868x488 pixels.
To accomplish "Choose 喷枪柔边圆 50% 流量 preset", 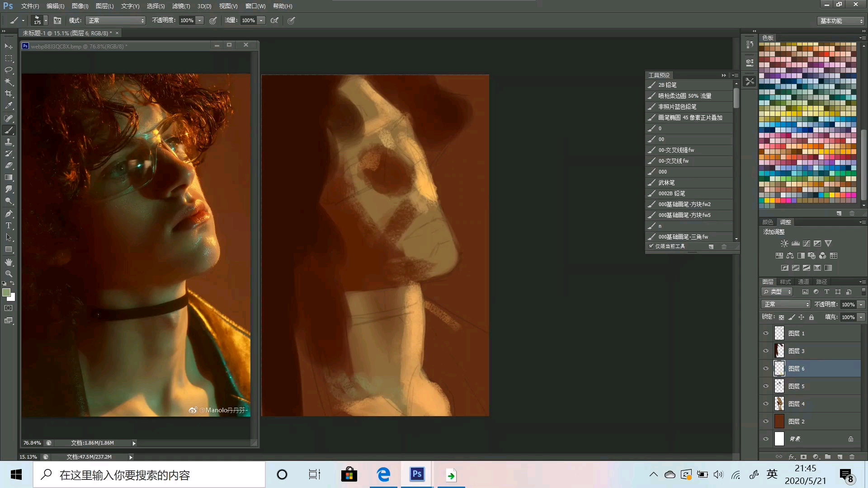I will click(684, 96).
